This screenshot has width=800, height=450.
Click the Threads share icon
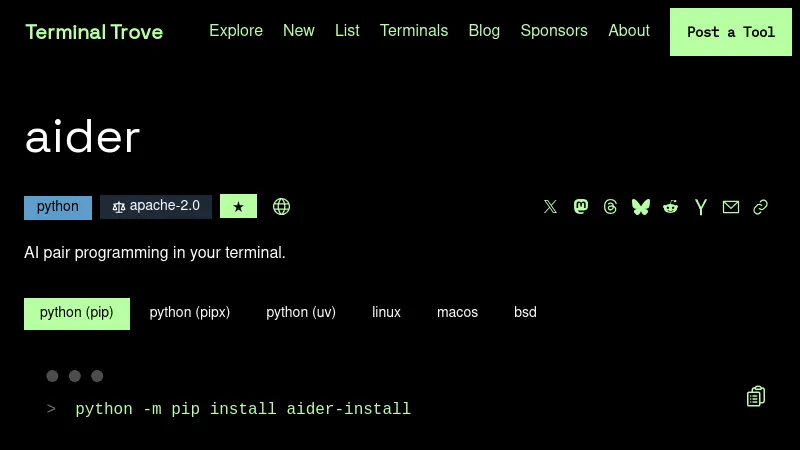pos(611,207)
